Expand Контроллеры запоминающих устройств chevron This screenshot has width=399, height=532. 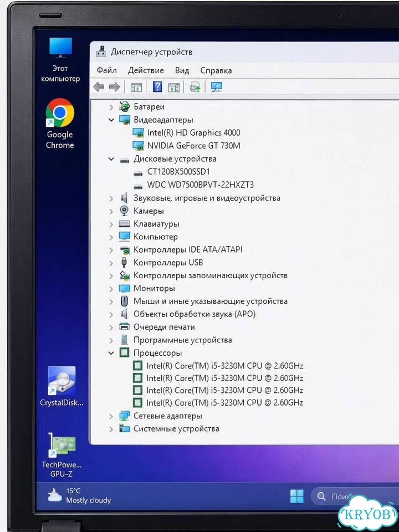(x=111, y=275)
